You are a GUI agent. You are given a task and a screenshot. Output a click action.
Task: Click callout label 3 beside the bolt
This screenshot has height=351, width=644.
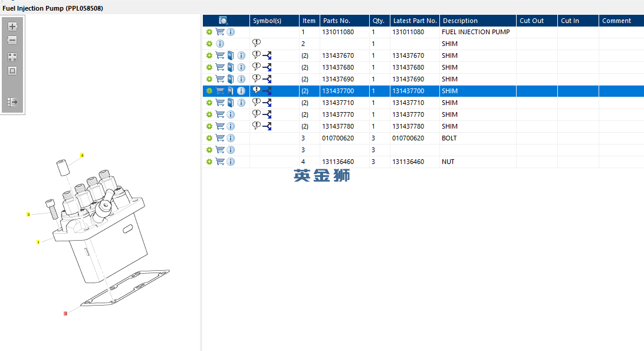(x=28, y=215)
